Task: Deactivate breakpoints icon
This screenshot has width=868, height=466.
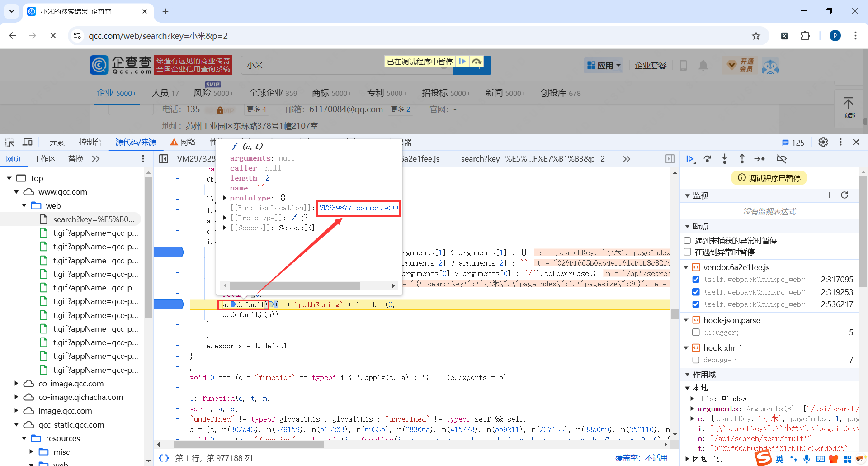Action: pyautogui.click(x=782, y=159)
